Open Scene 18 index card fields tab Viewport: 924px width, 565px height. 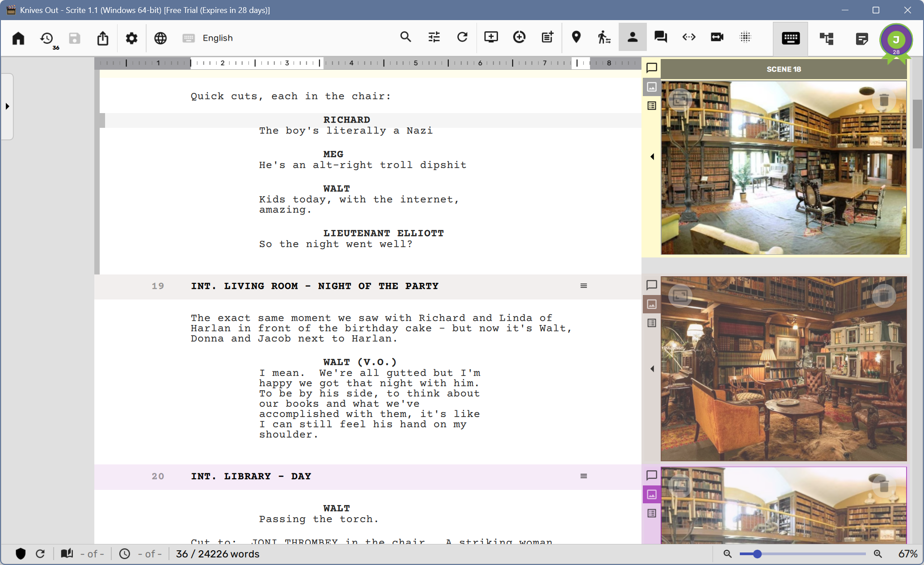[652, 106]
